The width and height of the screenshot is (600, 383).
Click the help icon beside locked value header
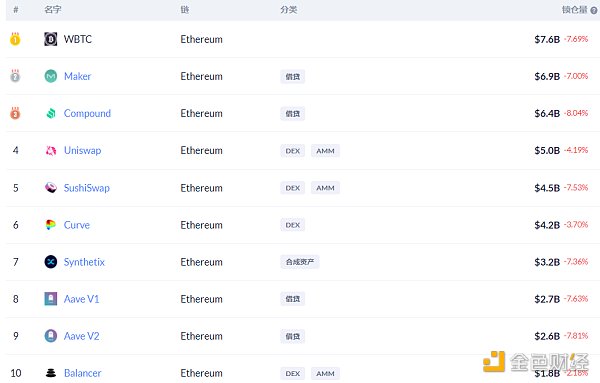click(594, 10)
